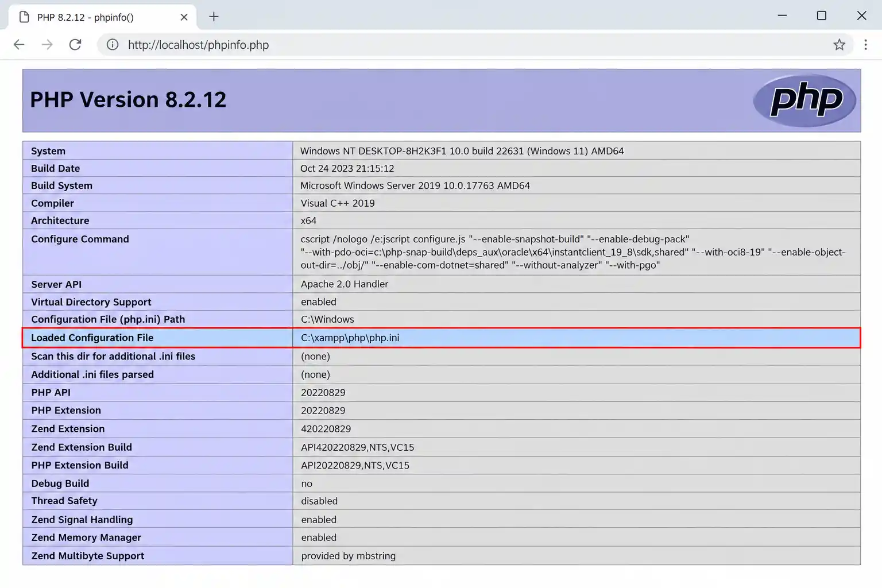The height and width of the screenshot is (588, 882).
Task: Click the 'Oct 24 2023 21:15:12' value
Action: [x=347, y=168]
